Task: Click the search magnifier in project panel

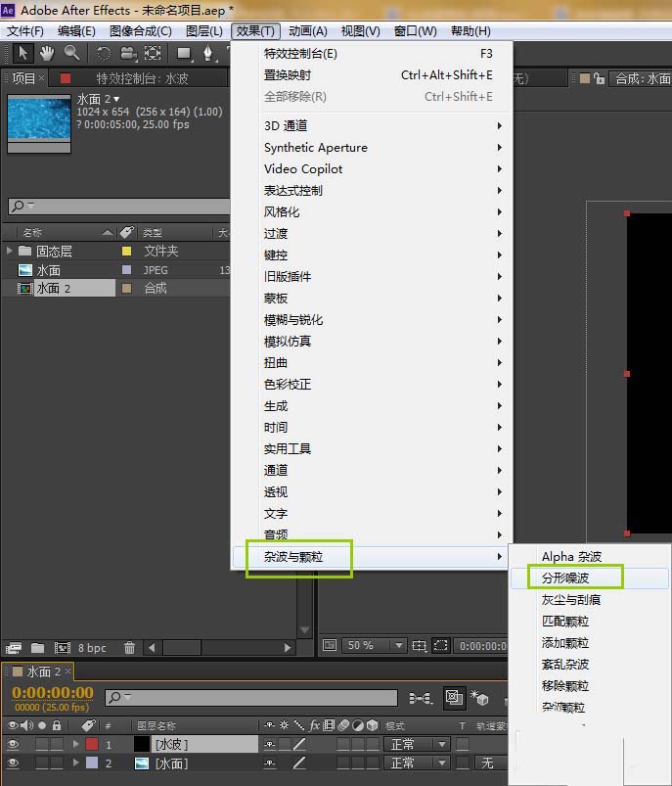Action: click(18, 206)
